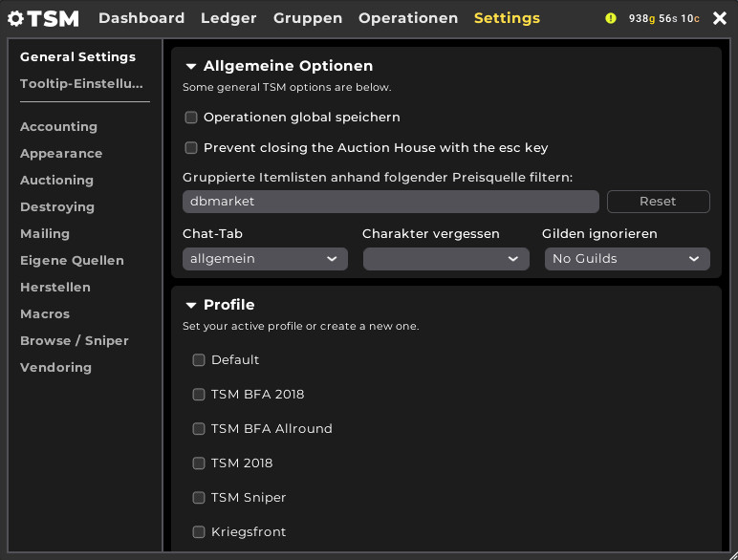Toggle Prevent closing Auction House with esc

[191, 148]
